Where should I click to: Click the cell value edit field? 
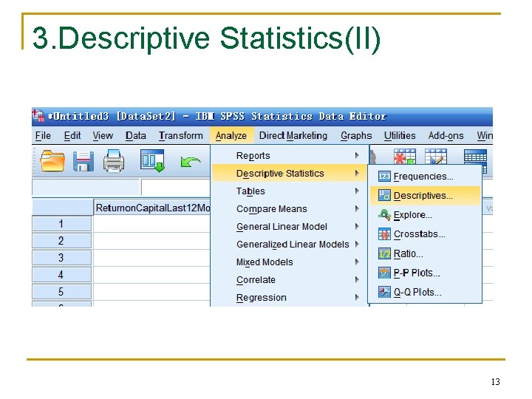(x=176, y=187)
